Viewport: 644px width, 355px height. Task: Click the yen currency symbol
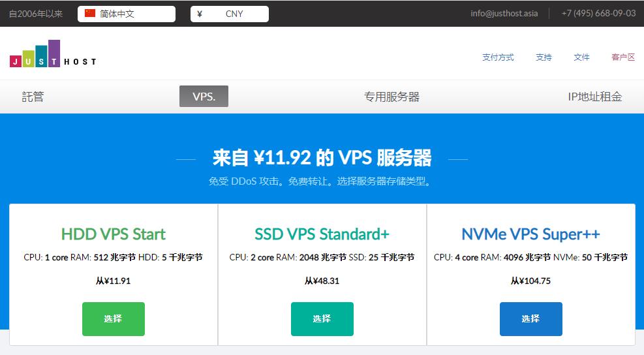(200, 14)
